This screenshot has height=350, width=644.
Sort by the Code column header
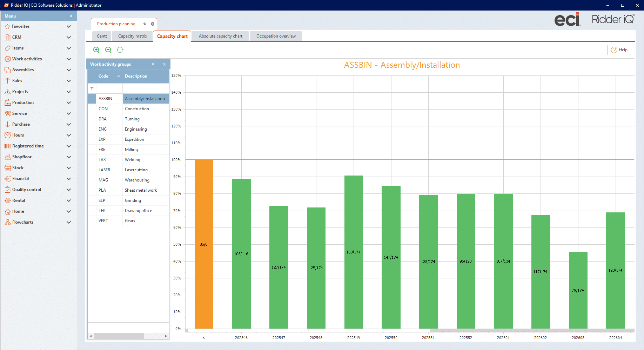click(103, 76)
